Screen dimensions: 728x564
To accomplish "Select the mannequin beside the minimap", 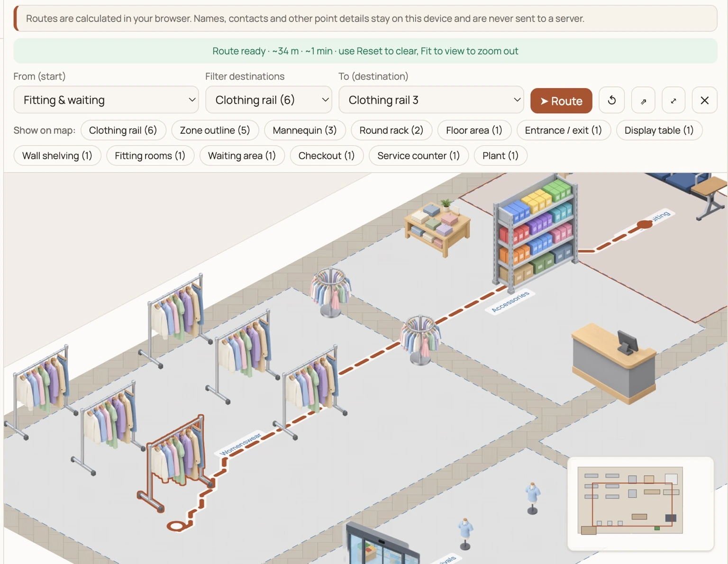I will pos(533,499).
